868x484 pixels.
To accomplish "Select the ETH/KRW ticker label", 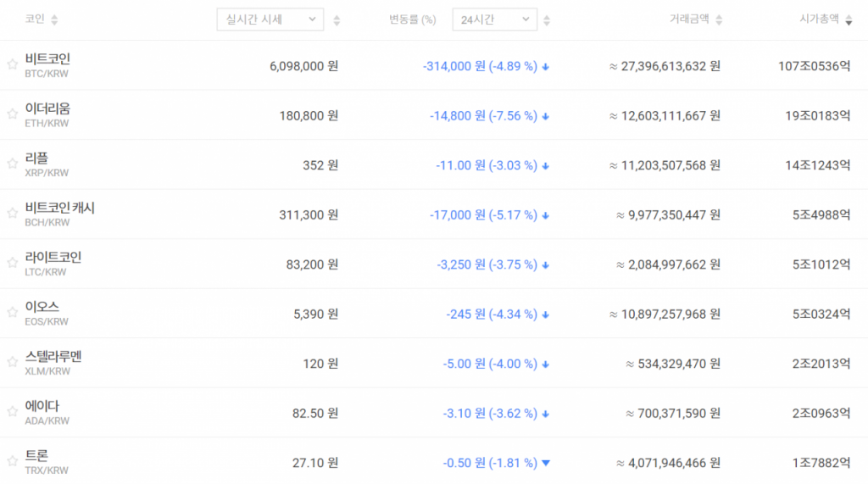I will point(47,123).
